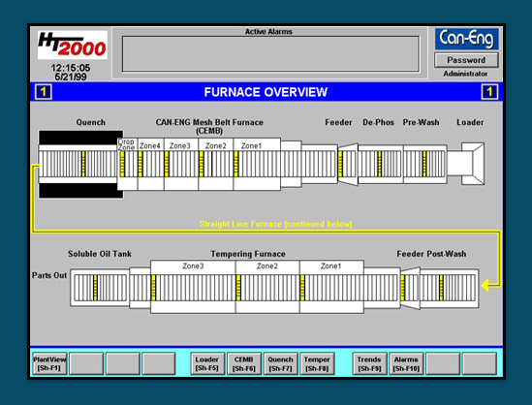Select the Soluble Oil Tank conveyor graphic
The image size is (532, 405).
coord(100,288)
